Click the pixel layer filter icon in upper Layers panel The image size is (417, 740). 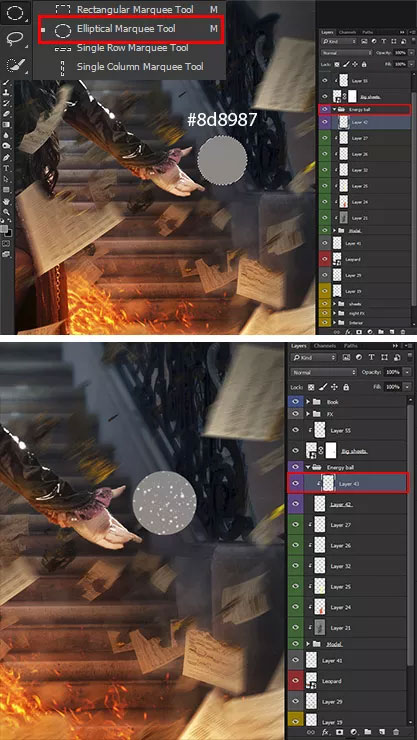click(364, 42)
